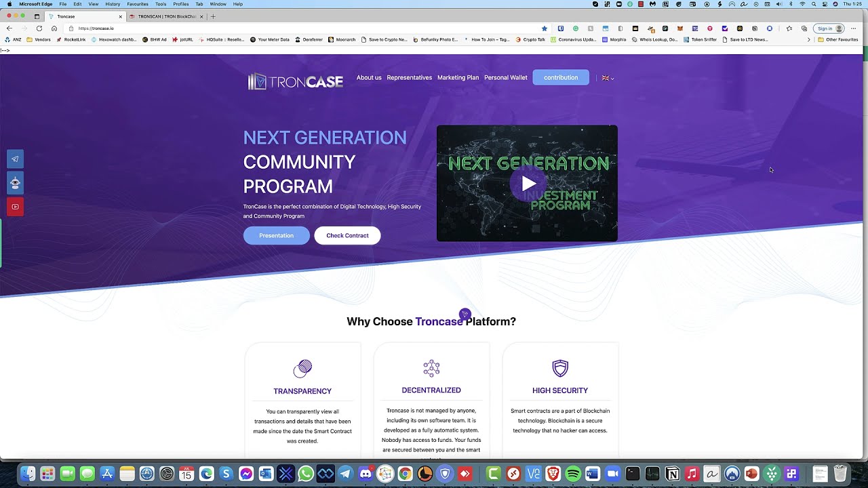The width and height of the screenshot is (868, 488).
Task: Open Notion from the Dock
Action: [x=672, y=474]
